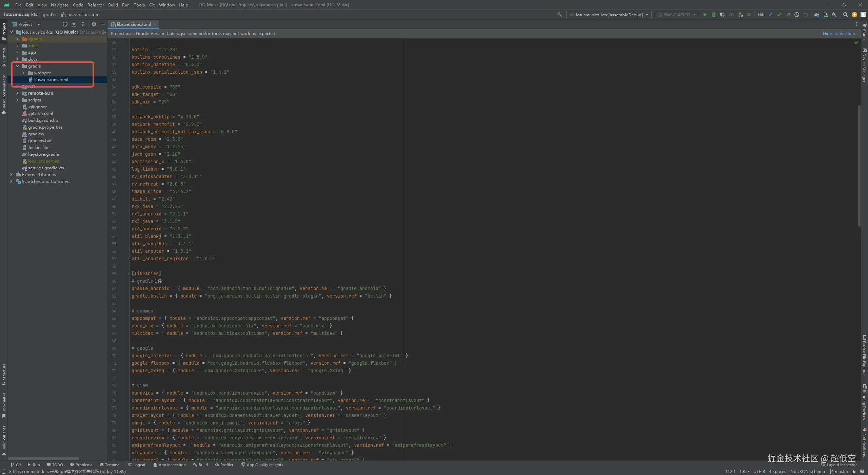868x475 pixels.
Task: Click the Debug bug icon
Action: (x=713, y=15)
